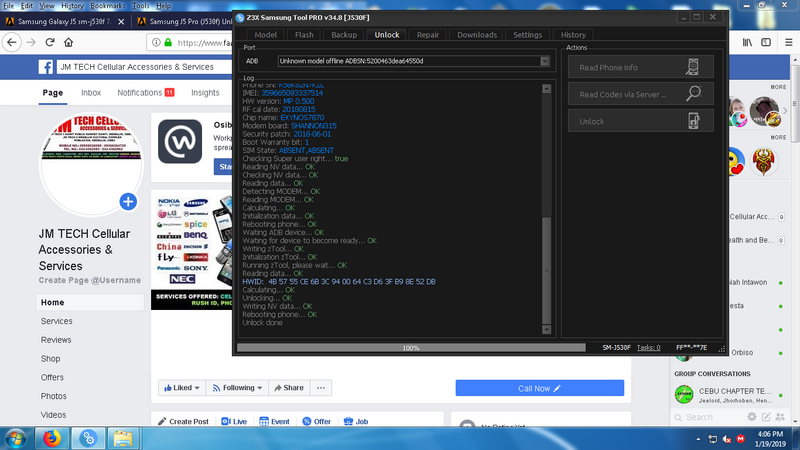The image size is (800, 450).
Task: Open the more options ellipsis button
Action: pyautogui.click(x=320, y=388)
